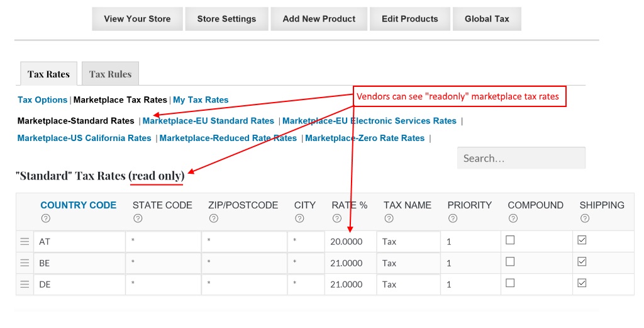Click the help icon under State Code

138,218
